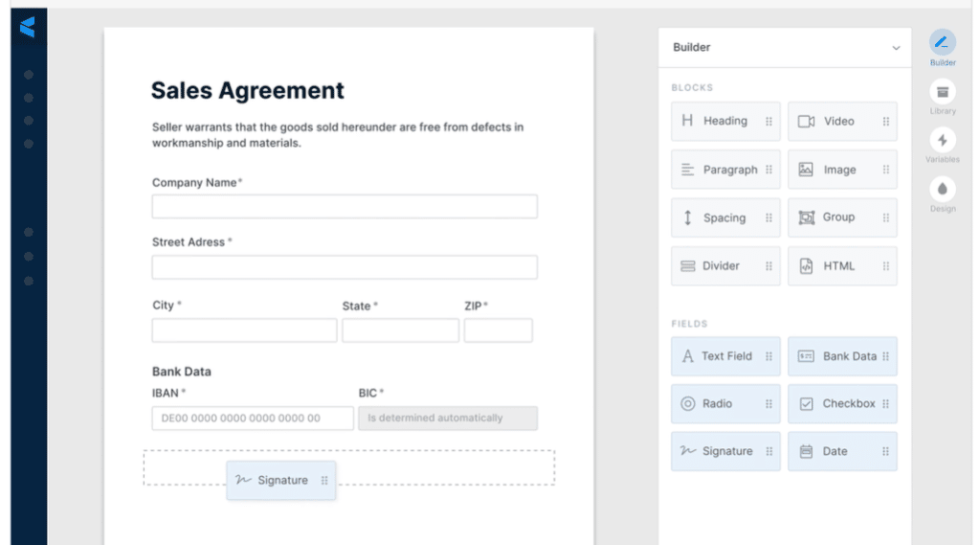Add a Bank Data field
This screenshot has width=980, height=545.
coord(842,356)
